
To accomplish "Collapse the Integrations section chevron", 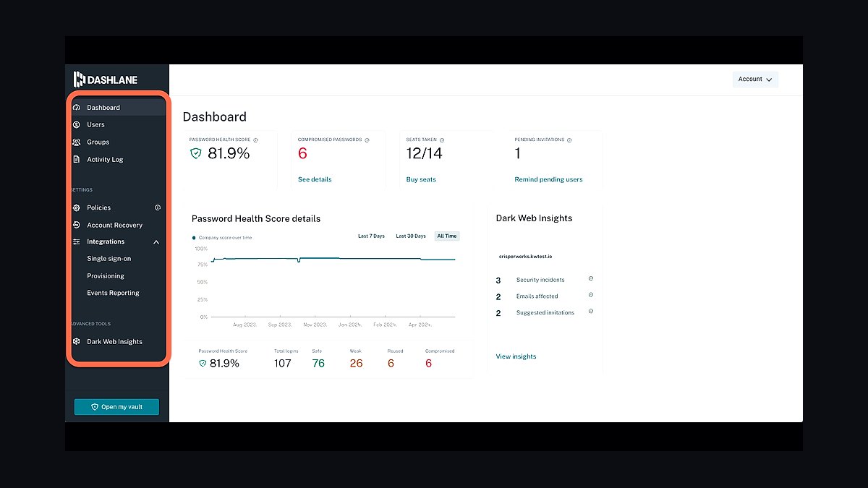I will pos(156,242).
